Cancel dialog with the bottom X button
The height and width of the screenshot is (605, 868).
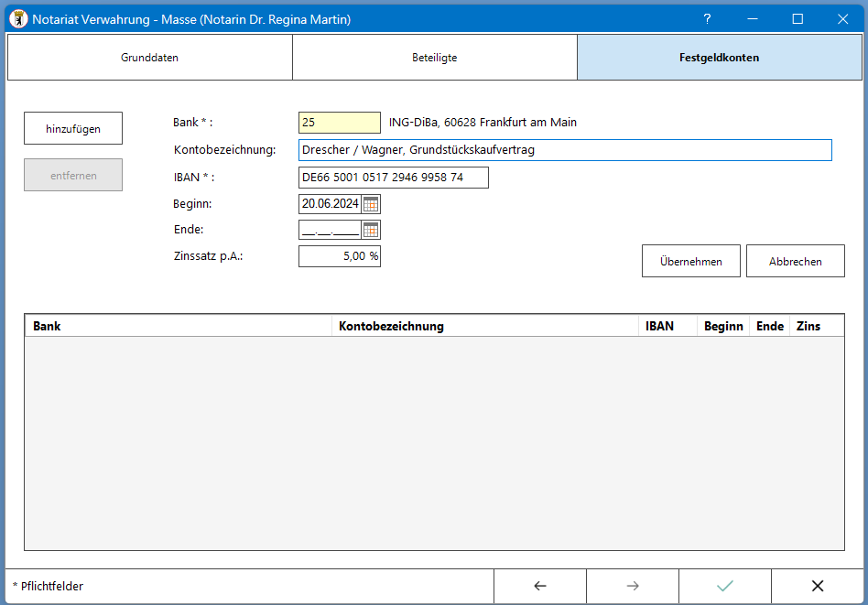(818, 587)
